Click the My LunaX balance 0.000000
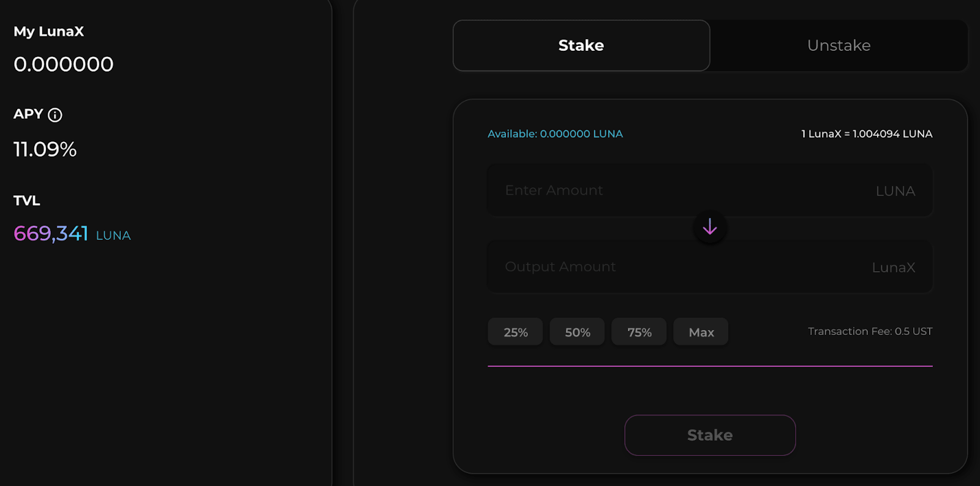The width and height of the screenshot is (980, 486). pos(63,64)
